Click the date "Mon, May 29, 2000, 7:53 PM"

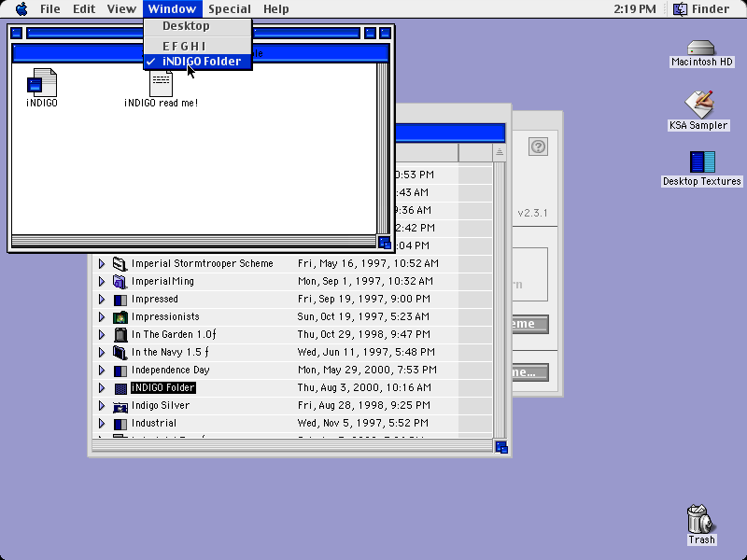(367, 371)
